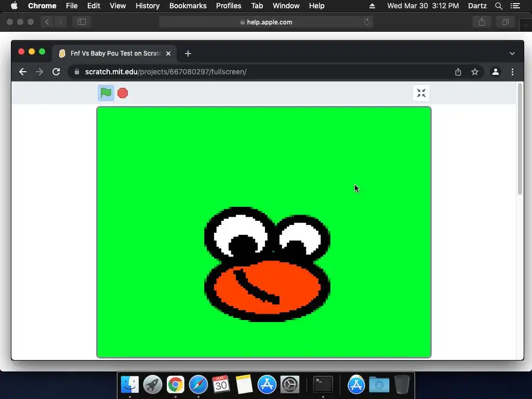This screenshot has height=399, width=532.
Task: Reload page in the background help window
Action: tap(367, 22)
